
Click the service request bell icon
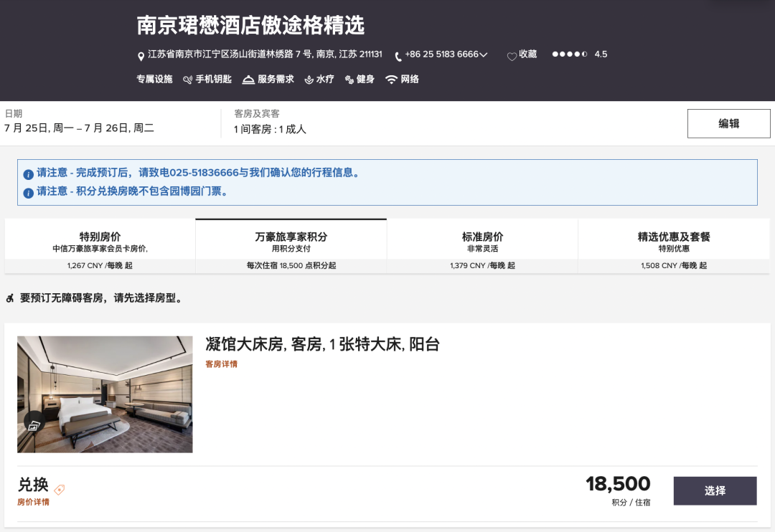point(248,80)
